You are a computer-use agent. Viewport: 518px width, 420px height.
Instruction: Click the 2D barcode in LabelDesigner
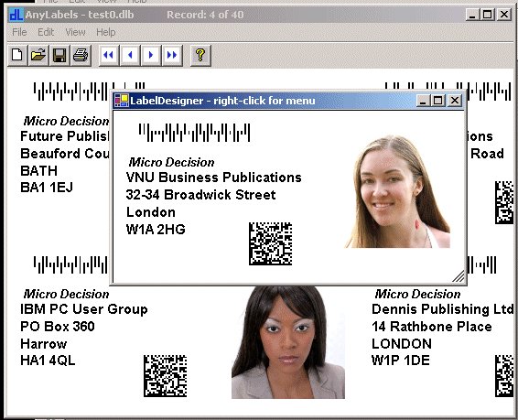point(270,243)
